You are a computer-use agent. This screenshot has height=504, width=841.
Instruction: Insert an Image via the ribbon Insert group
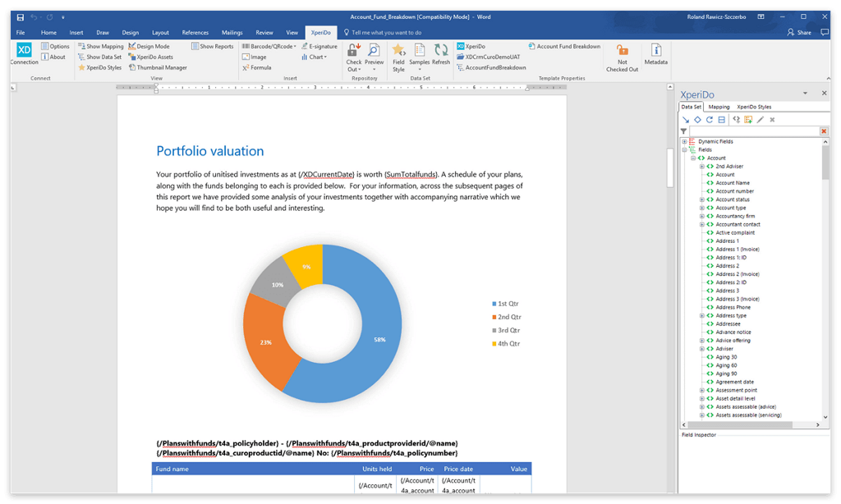[x=255, y=57]
